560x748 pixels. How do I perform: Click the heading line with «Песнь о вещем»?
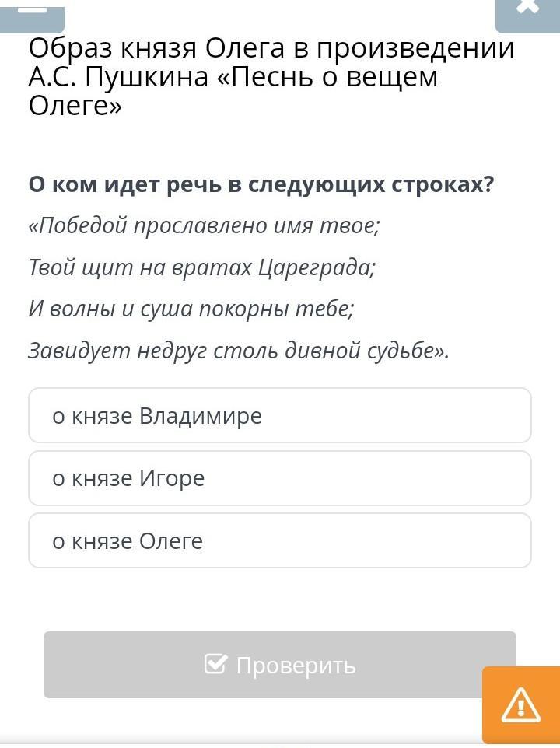(x=233, y=77)
